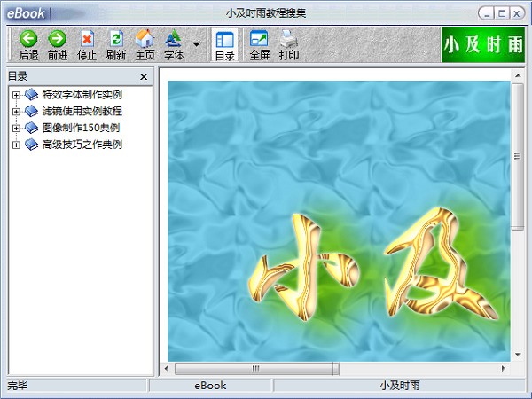Viewport: 532px width, 399px height.
Task: Expand the 高级技巧之作典例 tree node
Action: [x=16, y=145]
